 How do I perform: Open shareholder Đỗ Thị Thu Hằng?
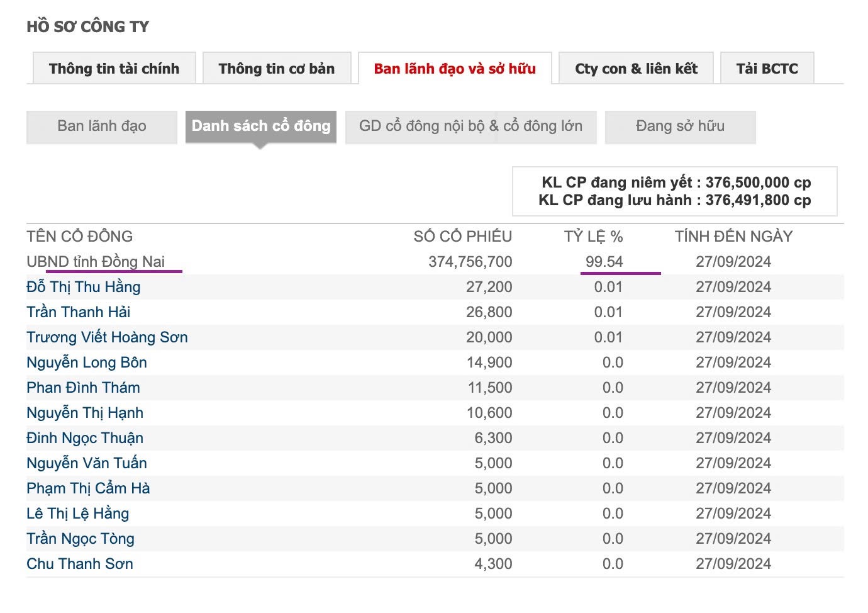(84, 287)
